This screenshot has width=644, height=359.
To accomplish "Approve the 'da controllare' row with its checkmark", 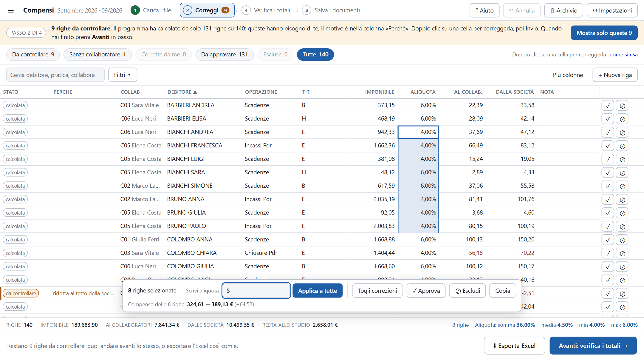I will [608, 293].
